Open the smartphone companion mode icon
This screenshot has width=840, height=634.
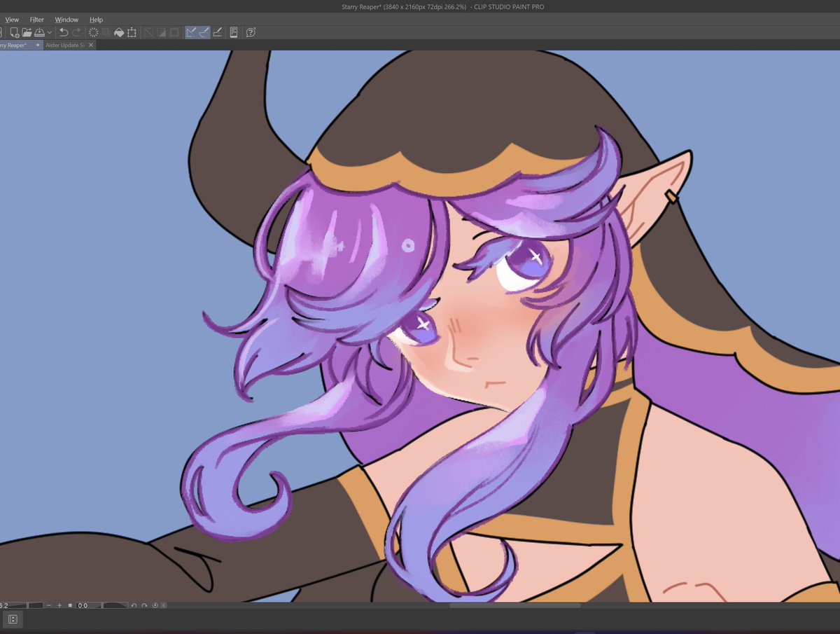(x=234, y=32)
